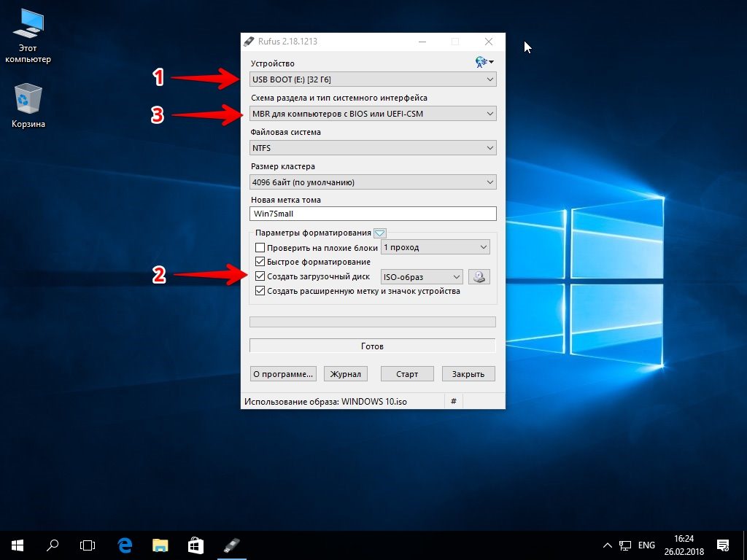
Task: Toggle Проверить на плохие блоки checkbox
Action: click(x=260, y=248)
